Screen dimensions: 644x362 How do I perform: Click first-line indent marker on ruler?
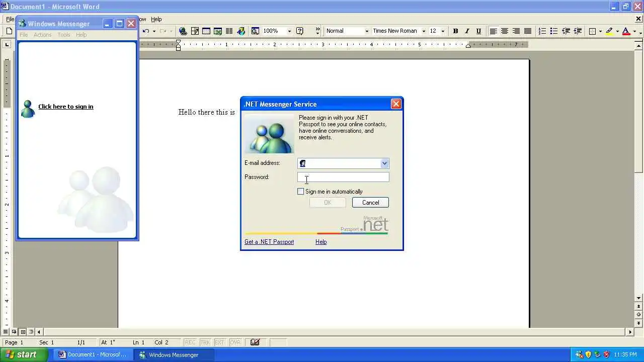pos(178,42)
